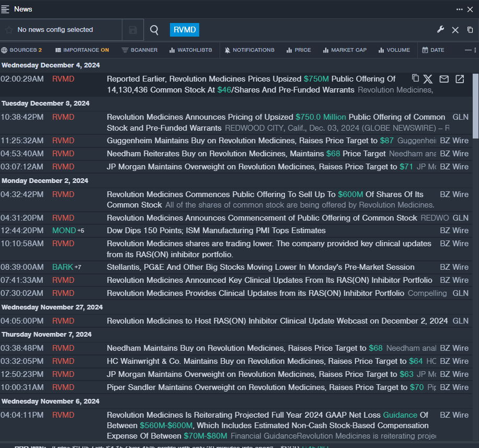Screen dimensions: 479x448
Task: Open the News panel menu icon
Action: pos(6,9)
